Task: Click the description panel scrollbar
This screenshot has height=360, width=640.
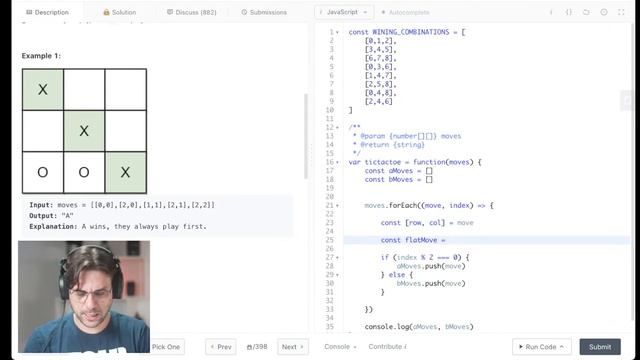Action: click(x=306, y=137)
